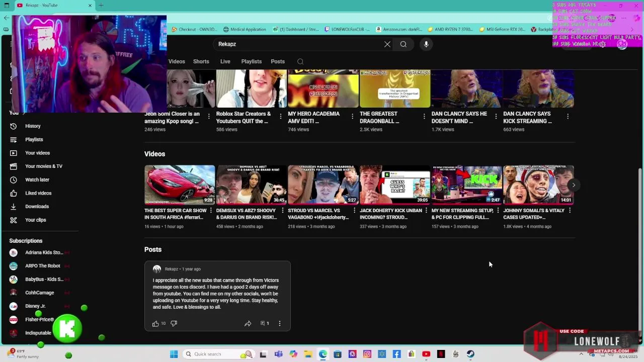Open menu for THE GREATEST DRAGONBALL short
The height and width of the screenshot is (362, 644).
[424, 117]
